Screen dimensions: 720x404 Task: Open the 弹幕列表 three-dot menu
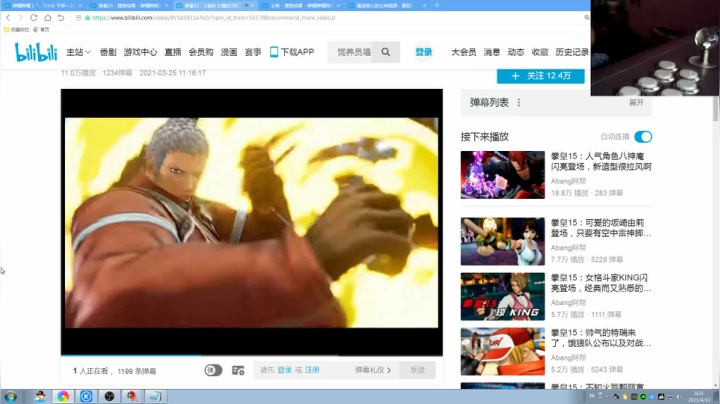pos(519,102)
